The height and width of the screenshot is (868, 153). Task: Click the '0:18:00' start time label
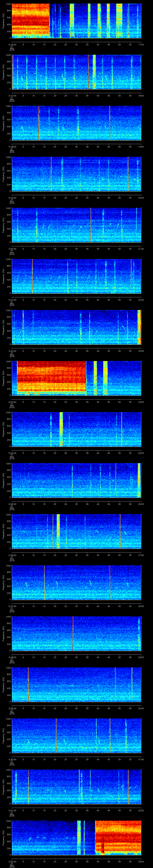click(12, 147)
